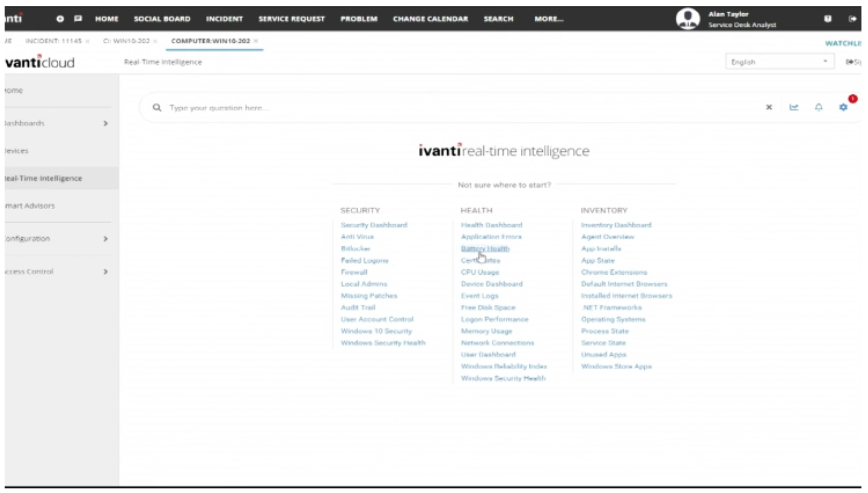Image resolution: width=868 pixels, height=493 pixels.
Task: Open Event Logs link
Action: (479, 296)
